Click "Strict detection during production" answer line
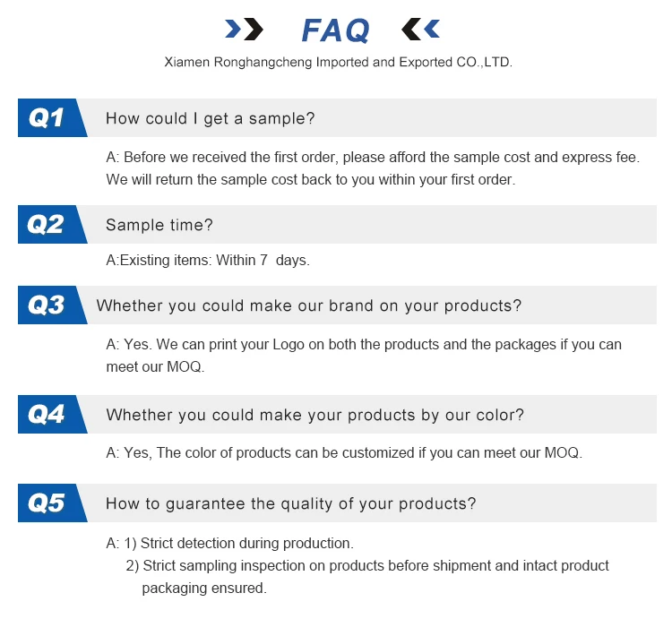 tap(229, 543)
